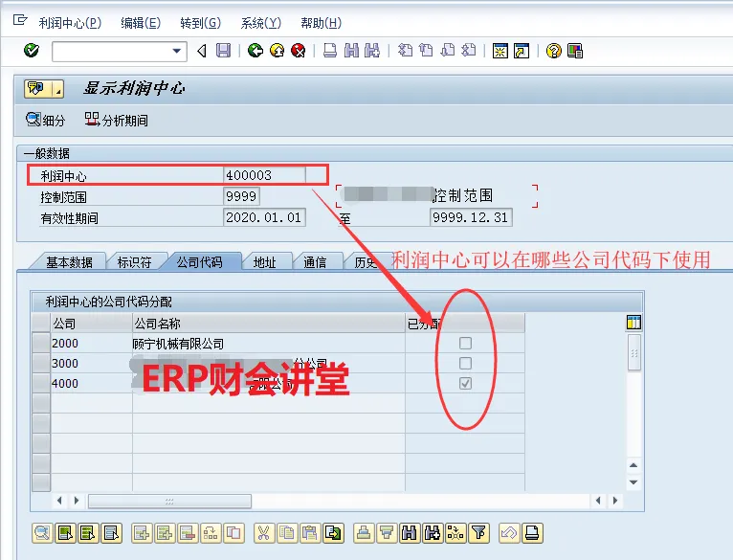Click the Create New Session icon
Screen dimensions: 733x560
[x=500, y=51]
